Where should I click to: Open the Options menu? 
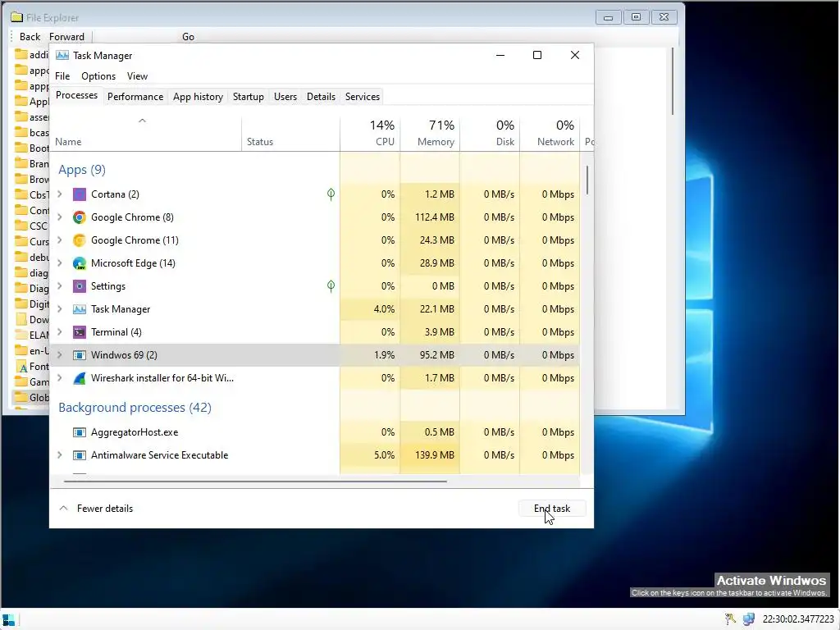pyautogui.click(x=98, y=76)
